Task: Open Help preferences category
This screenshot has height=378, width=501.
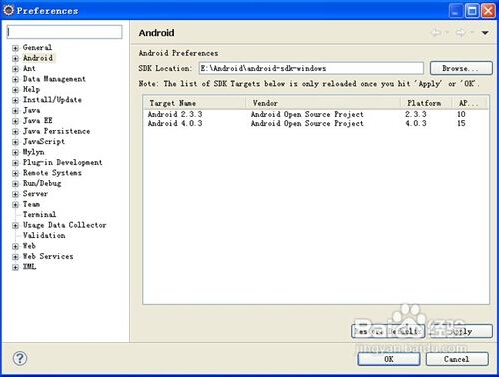Action: 31,89
